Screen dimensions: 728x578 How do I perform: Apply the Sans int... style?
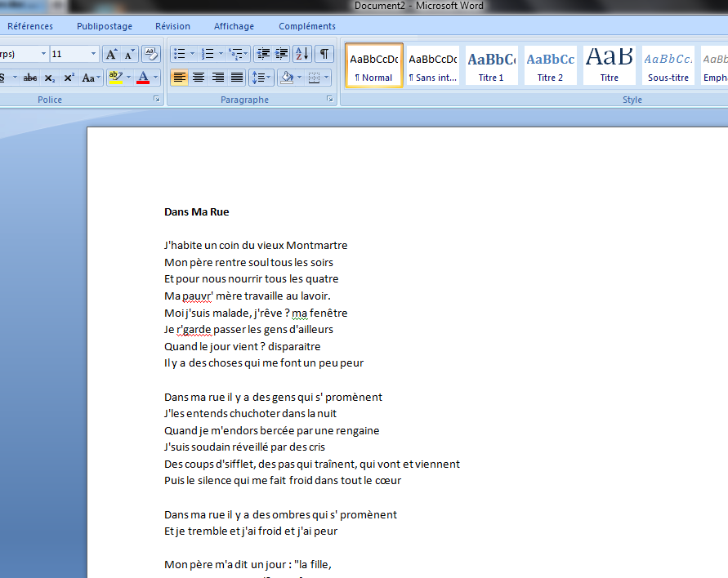coord(433,65)
